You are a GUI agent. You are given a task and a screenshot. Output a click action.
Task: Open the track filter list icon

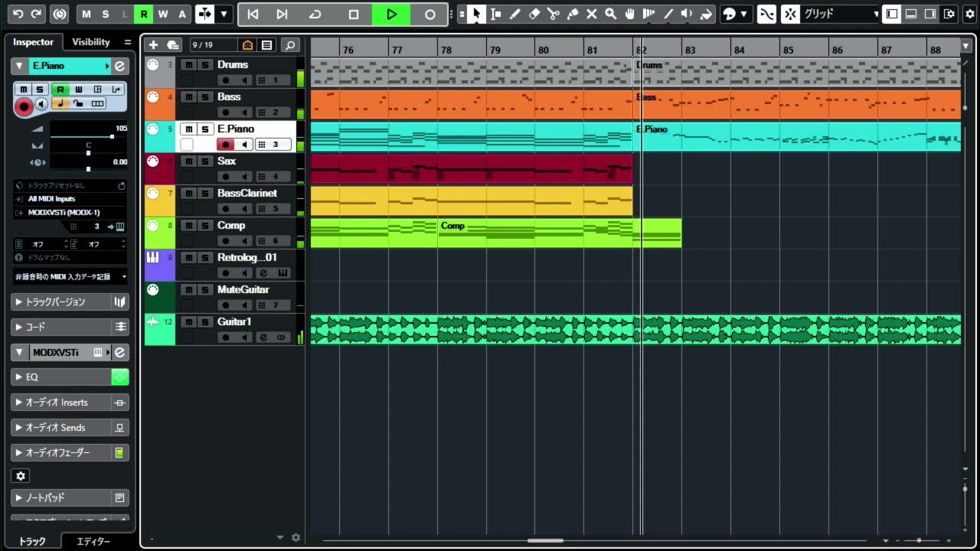(266, 45)
